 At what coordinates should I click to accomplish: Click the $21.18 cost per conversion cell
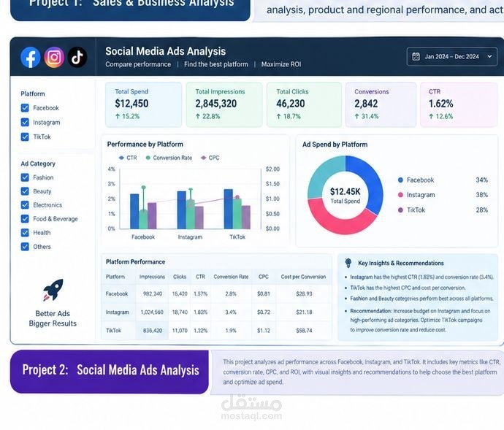coord(304,312)
